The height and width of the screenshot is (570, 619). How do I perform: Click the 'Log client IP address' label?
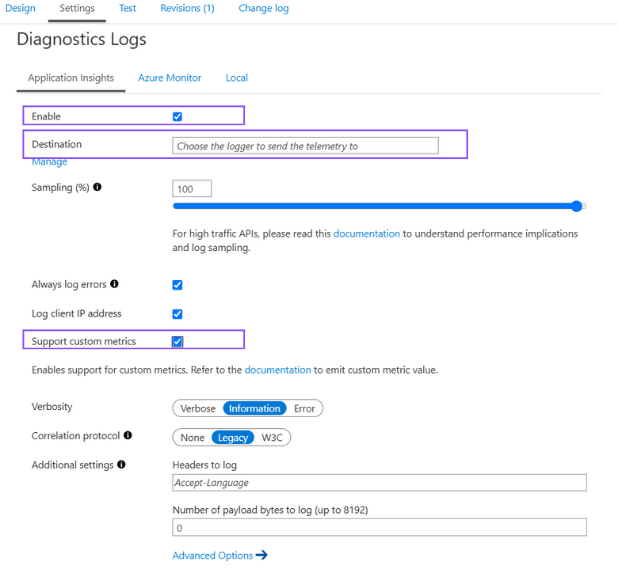click(77, 313)
